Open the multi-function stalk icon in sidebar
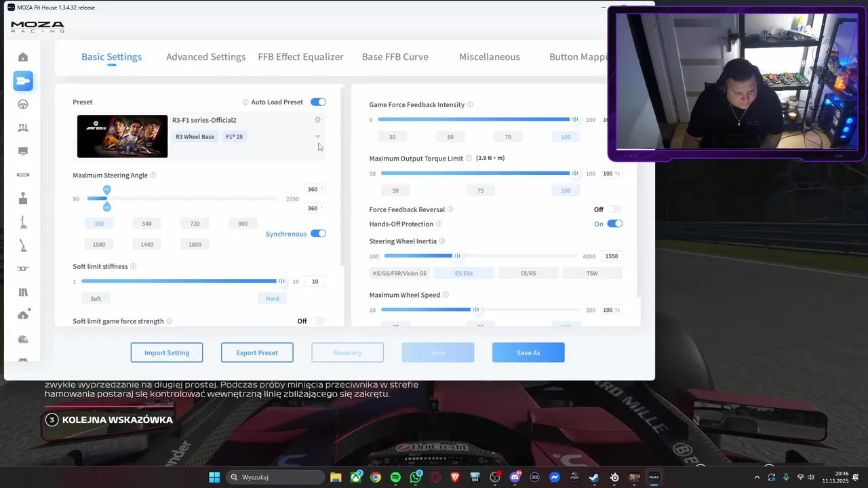The height and width of the screenshot is (488, 868). tap(23, 268)
